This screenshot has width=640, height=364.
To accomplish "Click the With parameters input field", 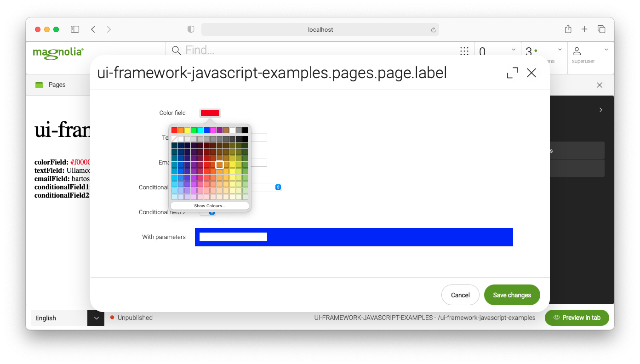I will pyautogui.click(x=233, y=237).
